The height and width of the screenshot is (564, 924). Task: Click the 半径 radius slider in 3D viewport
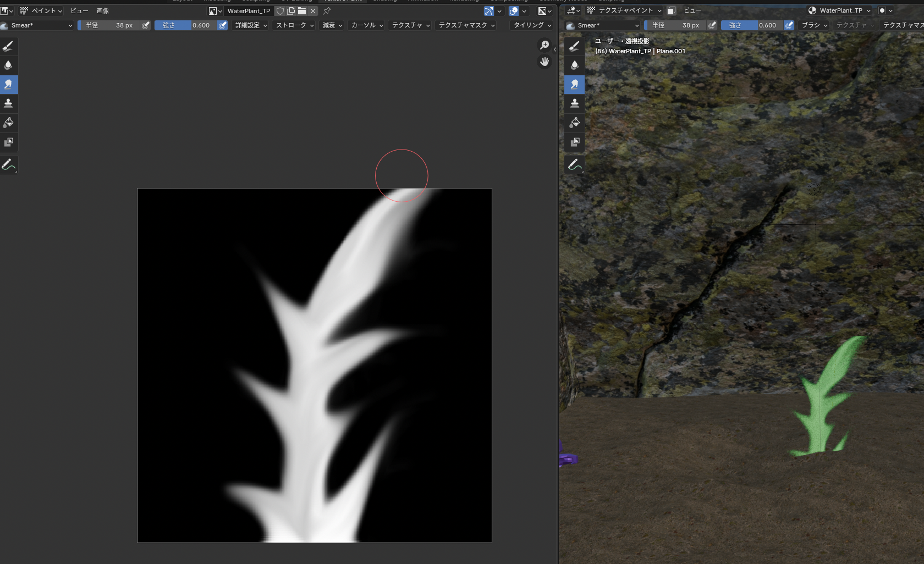pyautogui.click(x=675, y=25)
